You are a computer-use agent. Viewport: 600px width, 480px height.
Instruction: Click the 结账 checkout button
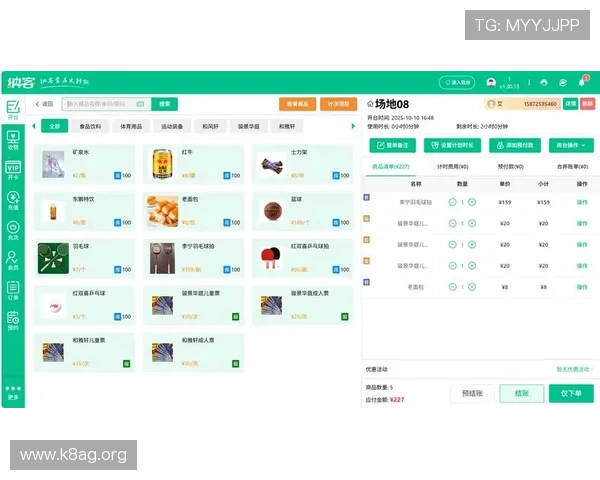522,393
